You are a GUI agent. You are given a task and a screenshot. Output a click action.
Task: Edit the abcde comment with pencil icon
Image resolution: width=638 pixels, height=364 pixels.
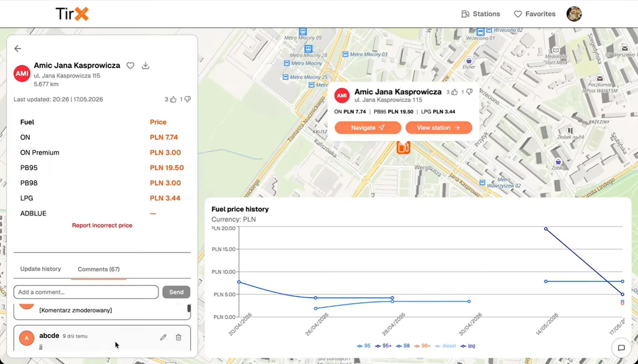pos(163,337)
